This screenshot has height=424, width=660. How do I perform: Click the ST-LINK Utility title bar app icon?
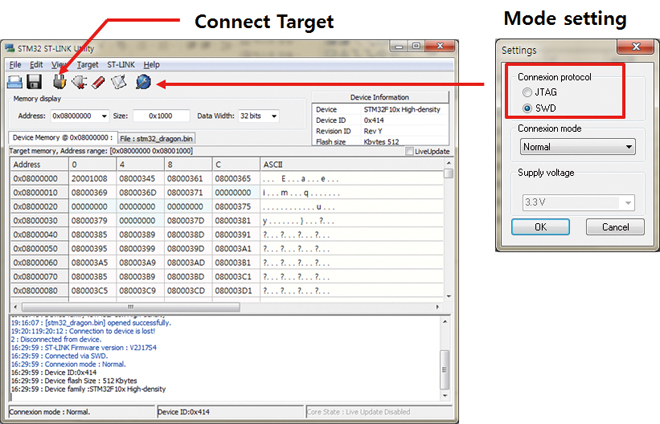coord(10,48)
